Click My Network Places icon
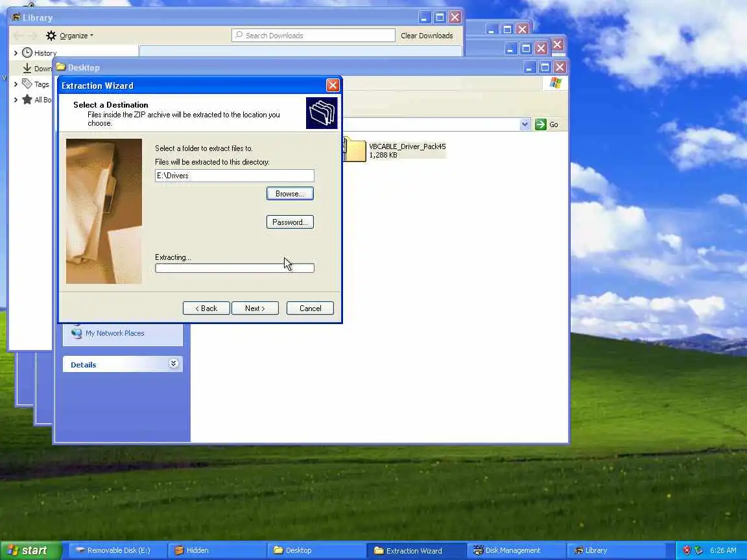Image resolution: width=747 pixels, height=560 pixels. point(77,332)
